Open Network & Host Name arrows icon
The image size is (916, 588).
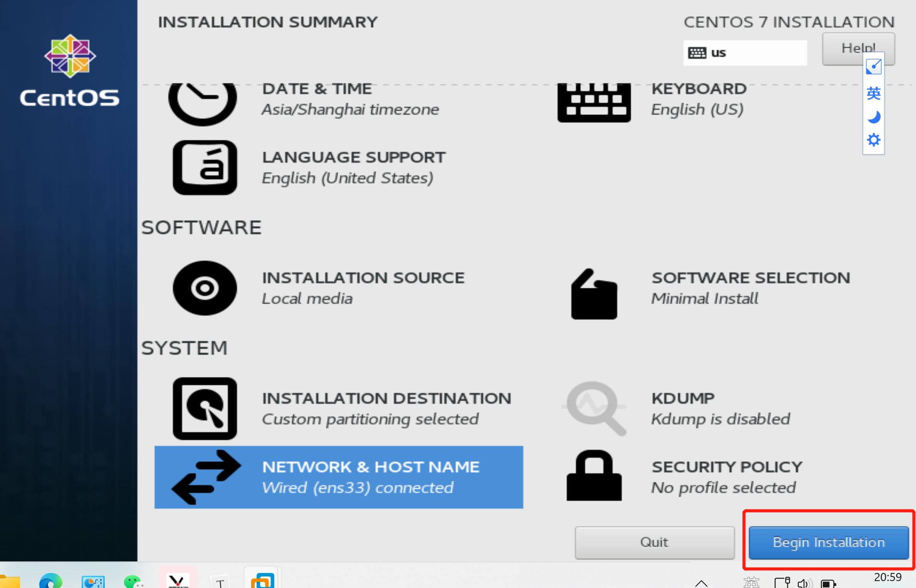206,477
